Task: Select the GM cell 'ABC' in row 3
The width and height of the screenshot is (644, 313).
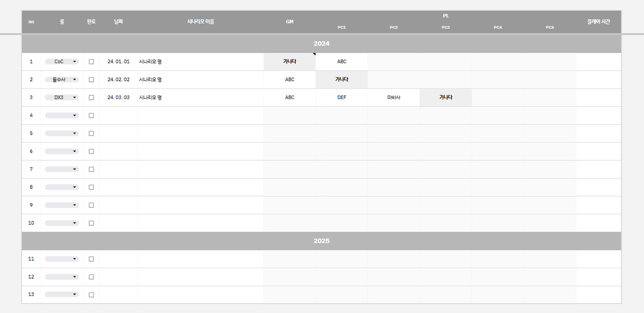Action: click(x=290, y=98)
